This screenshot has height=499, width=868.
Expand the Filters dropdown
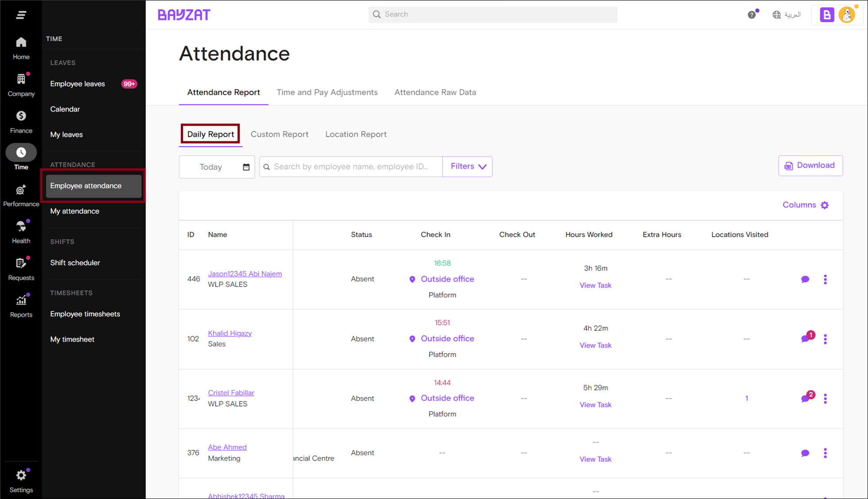[467, 166]
